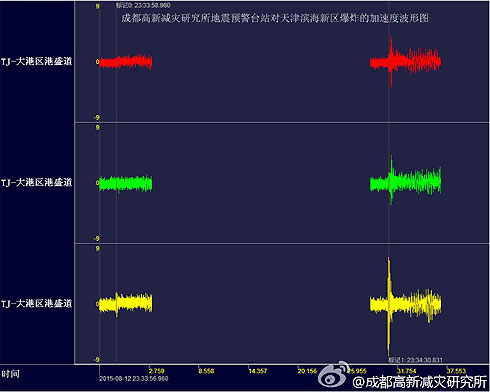Select the first TJ-大港区港盛道 channel label
The width and height of the screenshot is (490, 392).
coord(36,61)
